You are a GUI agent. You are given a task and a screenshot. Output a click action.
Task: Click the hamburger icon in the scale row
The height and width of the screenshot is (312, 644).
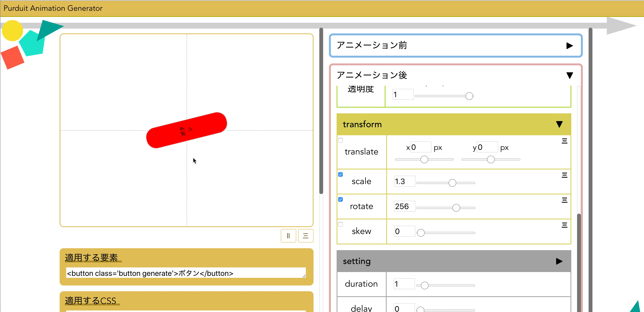click(564, 175)
